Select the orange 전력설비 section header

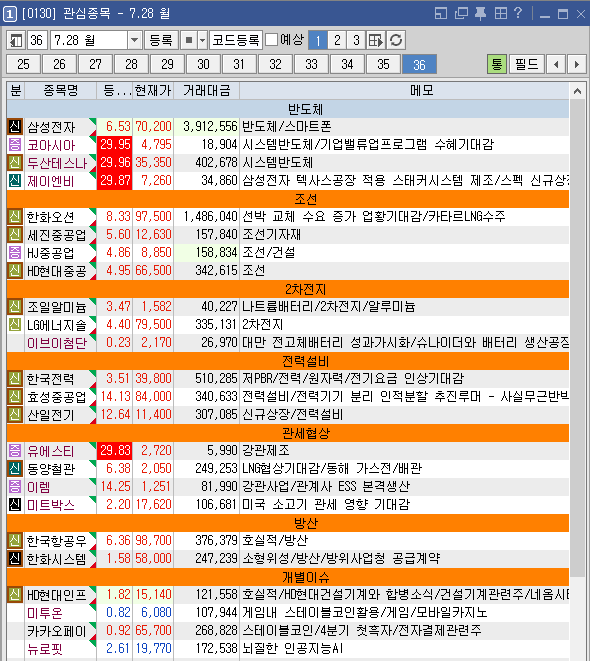(288, 361)
